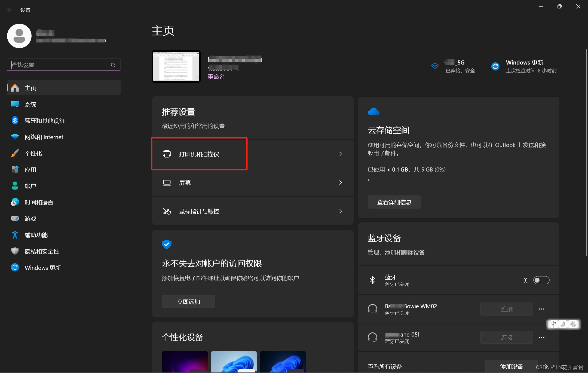Select 个性化 in the sidebar
The image size is (588, 373).
click(33, 153)
